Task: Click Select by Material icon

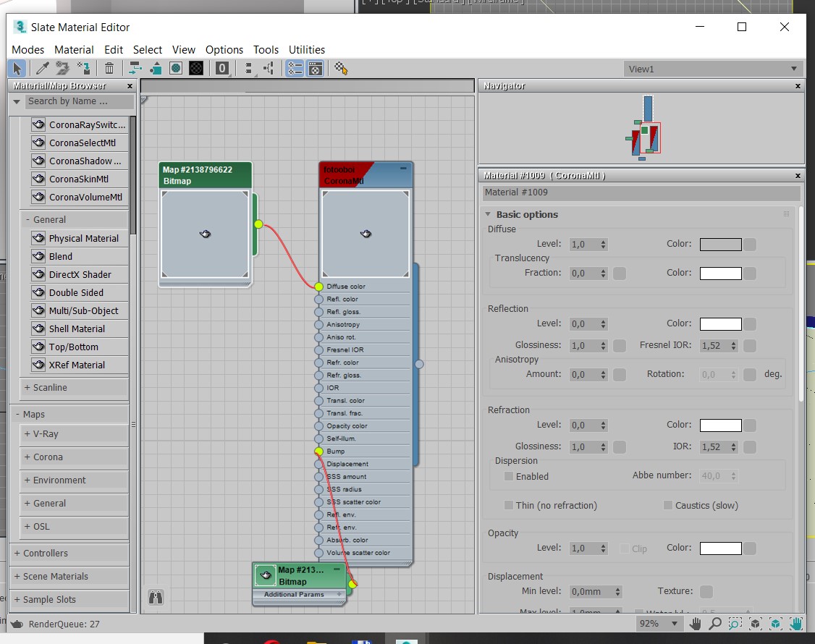Action: click(x=341, y=68)
